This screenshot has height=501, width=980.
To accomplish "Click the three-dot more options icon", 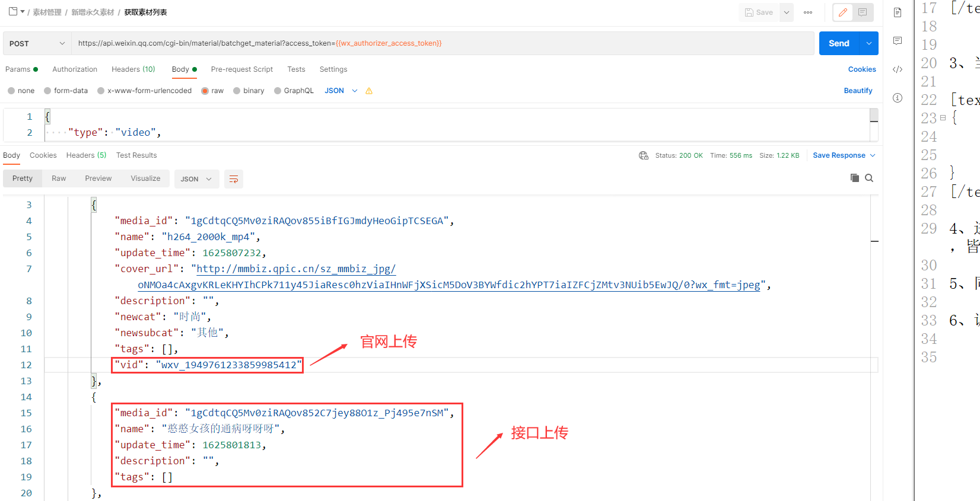I will pyautogui.click(x=808, y=12).
